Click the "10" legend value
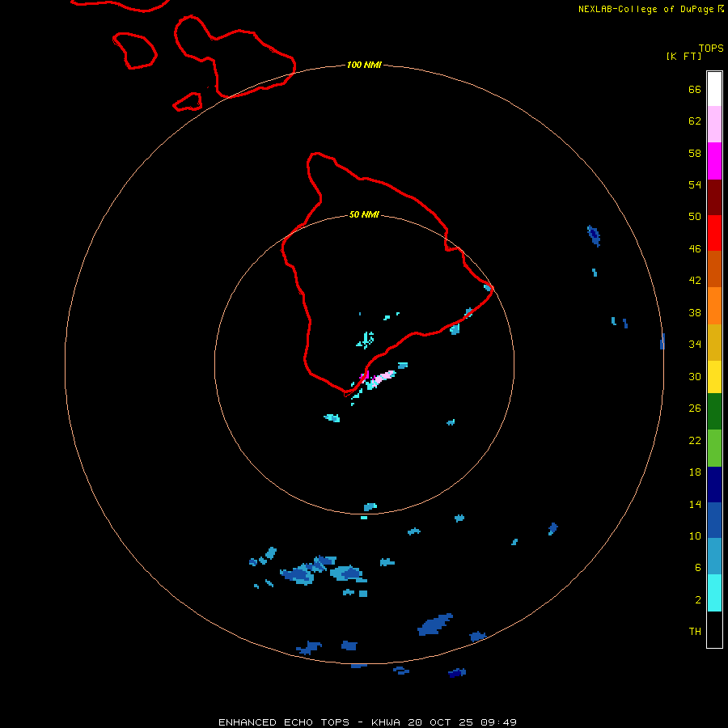728x728 pixels. pos(695,536)
